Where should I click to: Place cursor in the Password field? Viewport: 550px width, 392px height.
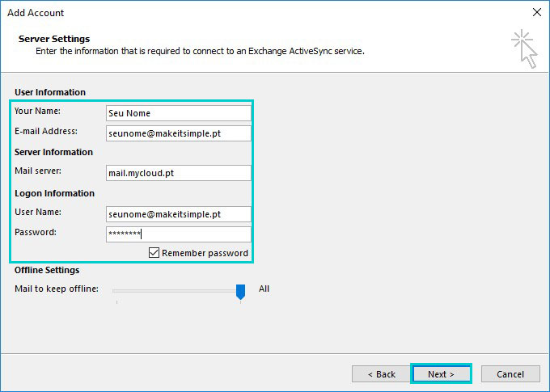179,234
